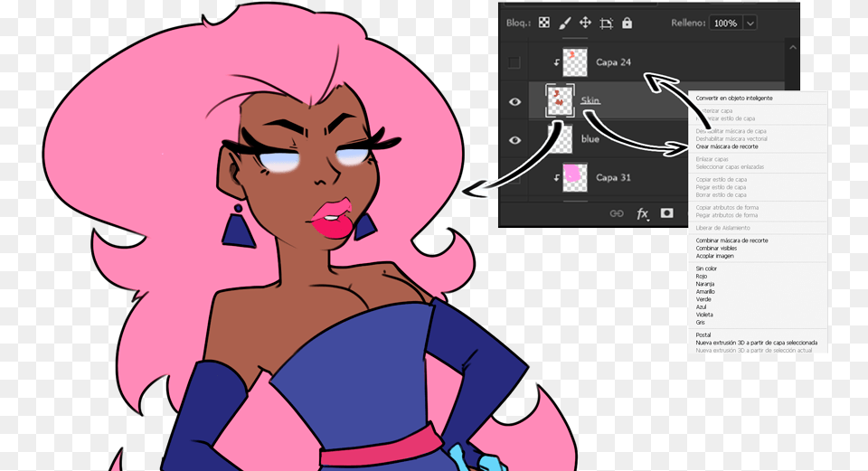Select the blue layer thumbnail
Screen dimensions: 868x471
click(x=561, y=139)
